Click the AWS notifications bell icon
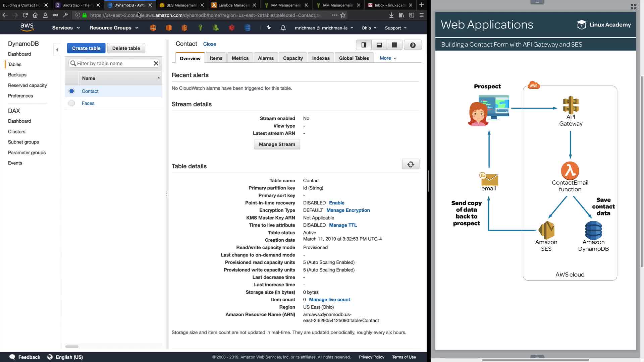Image resolution: width=644 pixels, height=362 pixels. point(283,28)
